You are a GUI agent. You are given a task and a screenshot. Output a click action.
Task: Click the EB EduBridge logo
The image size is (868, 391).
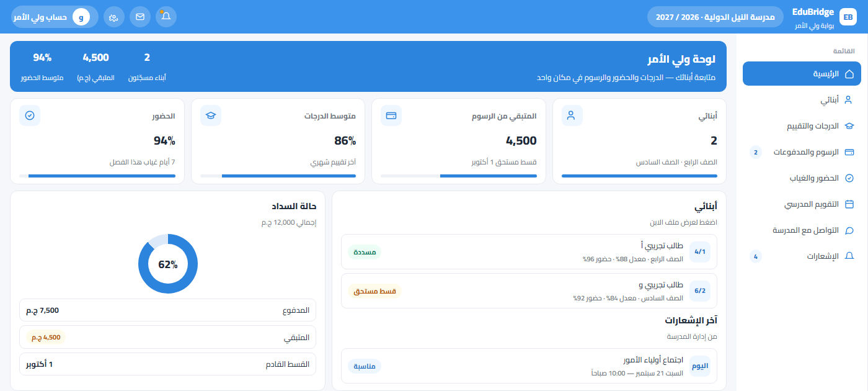click(848, 17)
